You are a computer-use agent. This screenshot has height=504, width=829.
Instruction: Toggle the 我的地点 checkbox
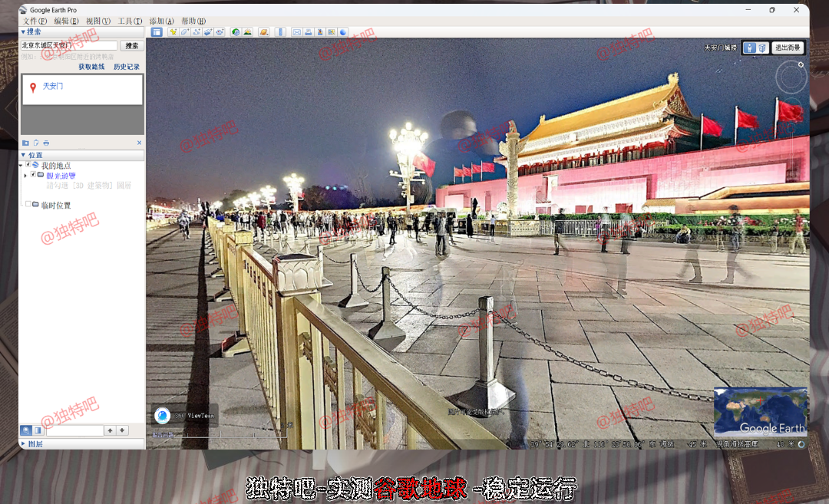pyautogui.click(x=28, y=165)
